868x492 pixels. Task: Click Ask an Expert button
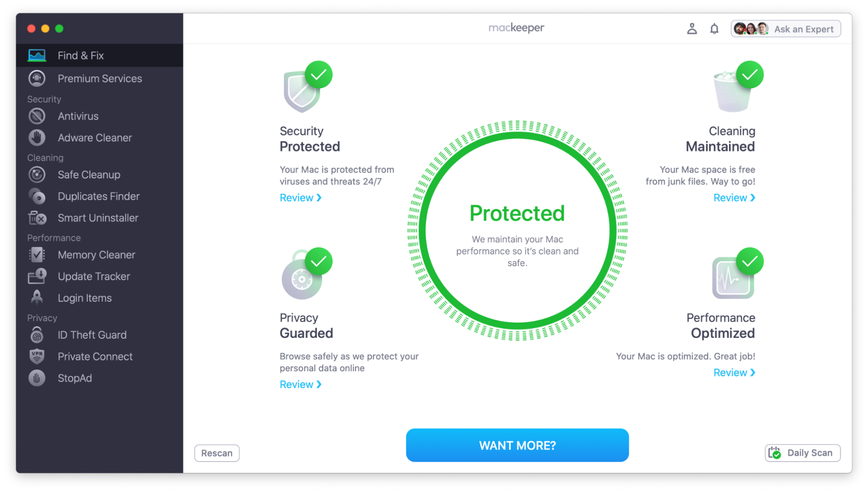(785, 29)
